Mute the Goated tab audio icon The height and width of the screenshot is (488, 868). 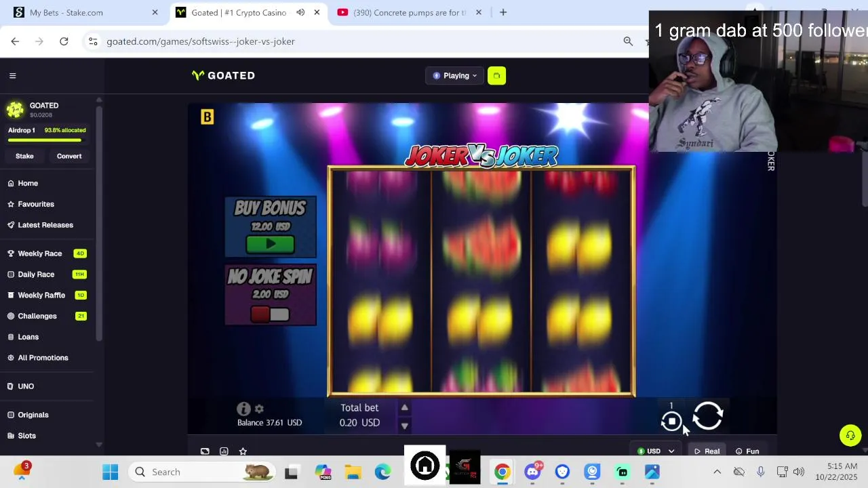pyautogui.click(x=300, y=12)
